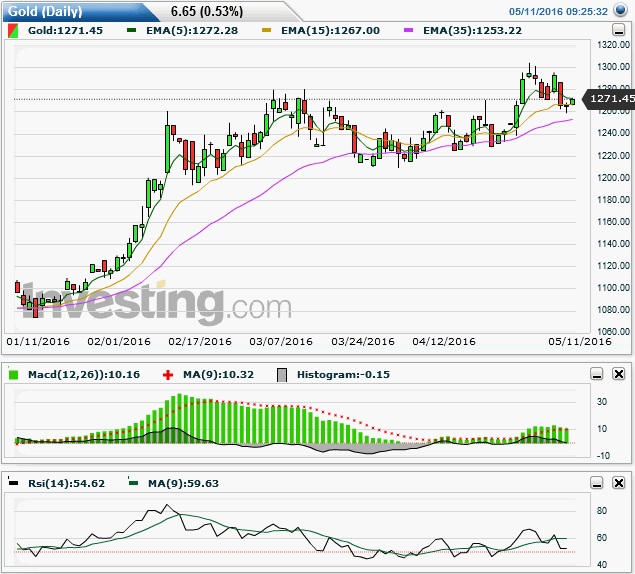This screenshot has height=574, width=635.
Task: Click the 02/17/2016 date axis label
Action: pyautogui.click(x=200, y=342)
